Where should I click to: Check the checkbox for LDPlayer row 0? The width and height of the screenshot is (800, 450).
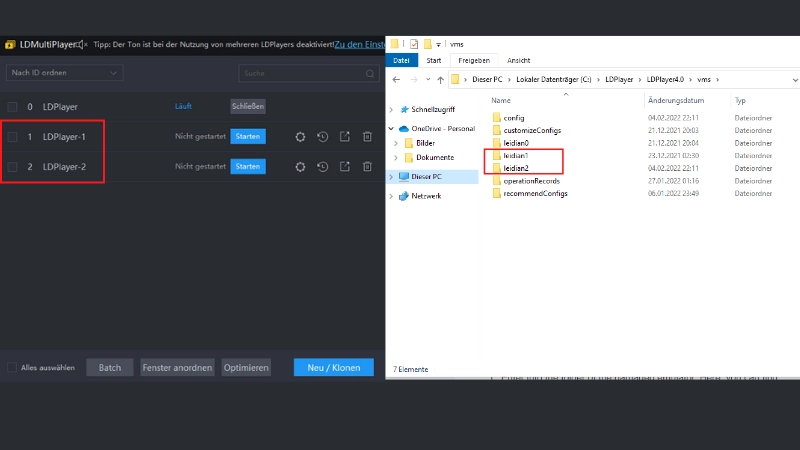tap(12, 107)
